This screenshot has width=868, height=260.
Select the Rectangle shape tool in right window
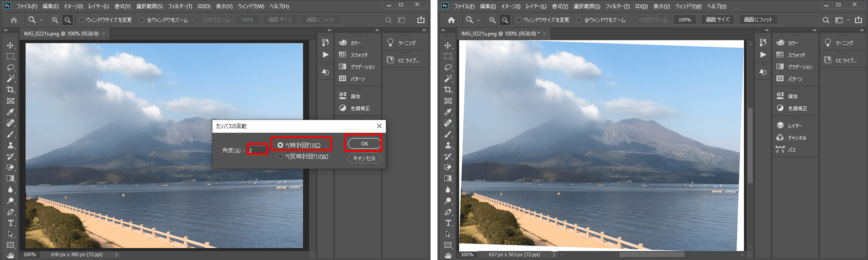[448, 245]
